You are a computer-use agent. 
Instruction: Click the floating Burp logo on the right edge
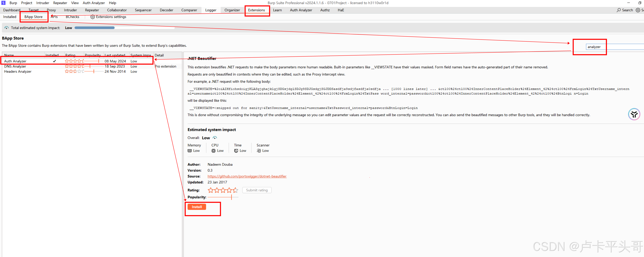[634, 114]
